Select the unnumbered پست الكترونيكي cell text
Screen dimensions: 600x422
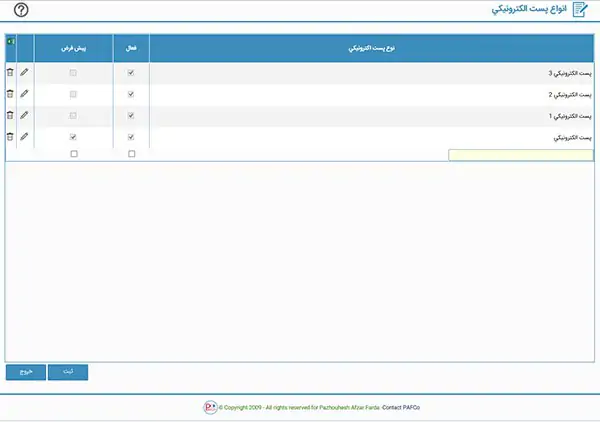pyautogui.click(x=572, y=137)
